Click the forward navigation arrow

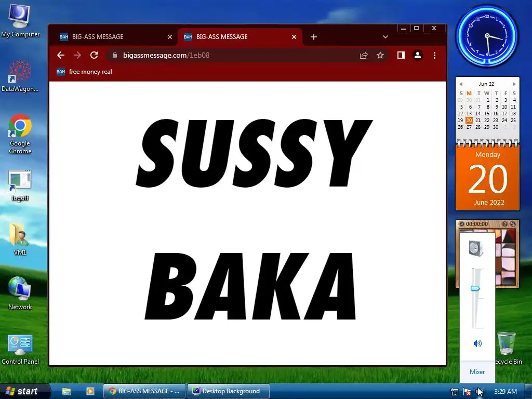[x=77, y=55]
